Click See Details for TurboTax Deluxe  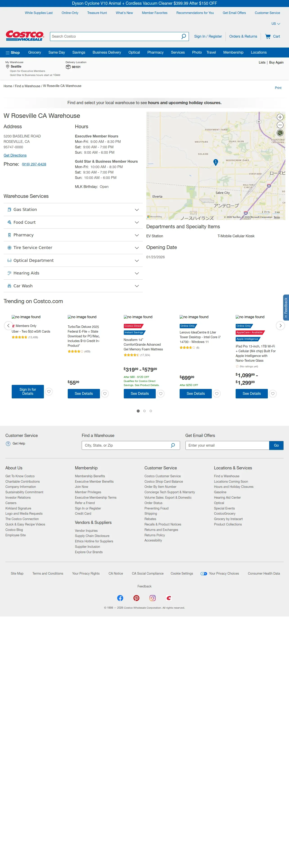84,394
